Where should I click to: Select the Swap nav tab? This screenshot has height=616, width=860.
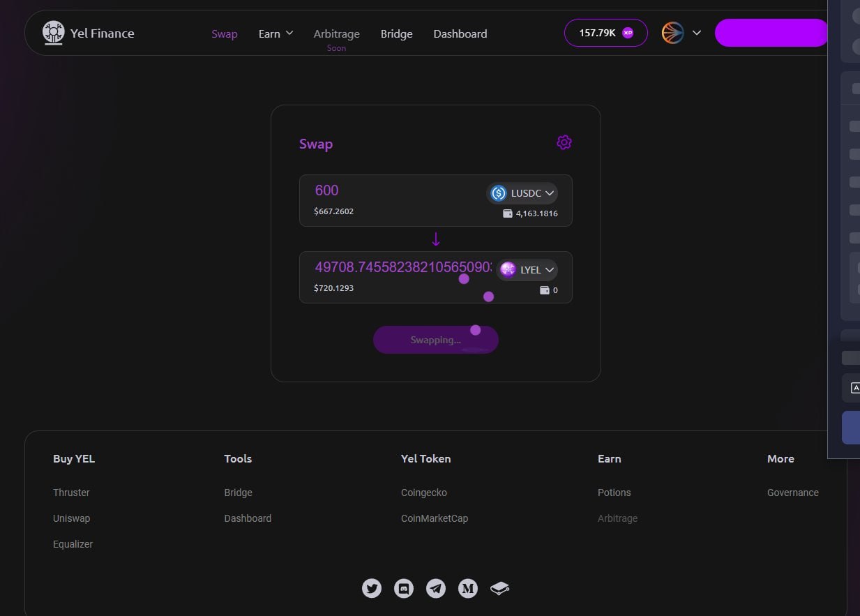click(225, 33)
